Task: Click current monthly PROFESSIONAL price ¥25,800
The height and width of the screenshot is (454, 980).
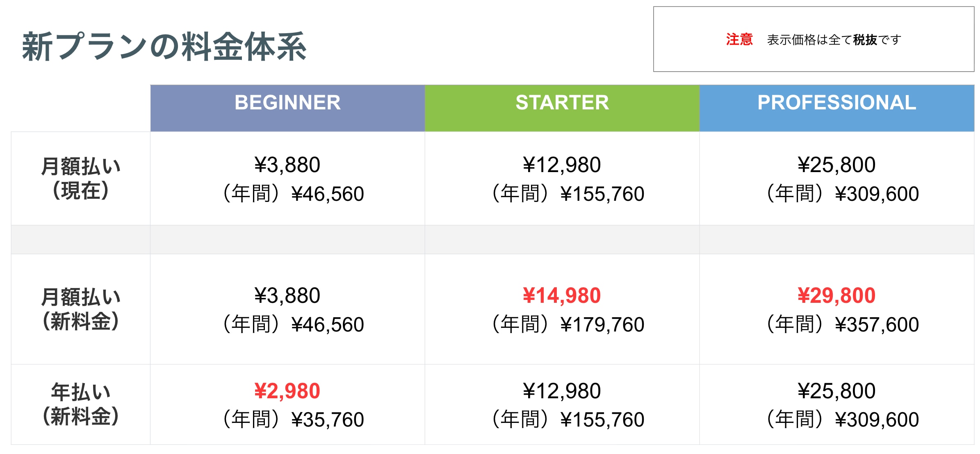Action: coord(836,165)
